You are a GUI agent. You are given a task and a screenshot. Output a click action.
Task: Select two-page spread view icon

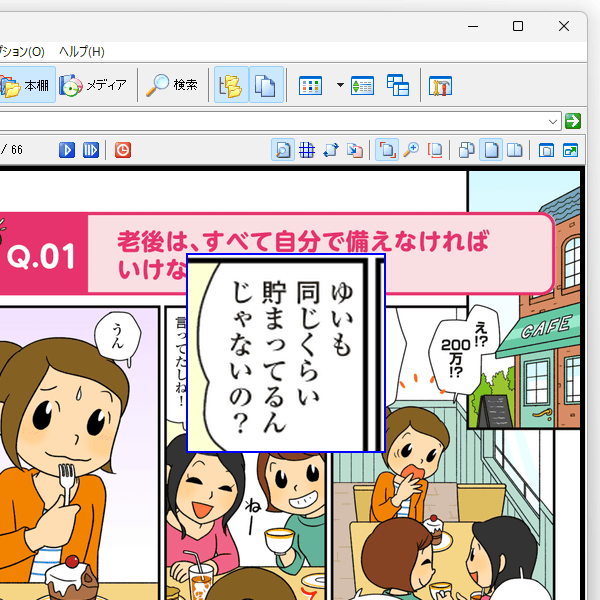pos(515,150)
